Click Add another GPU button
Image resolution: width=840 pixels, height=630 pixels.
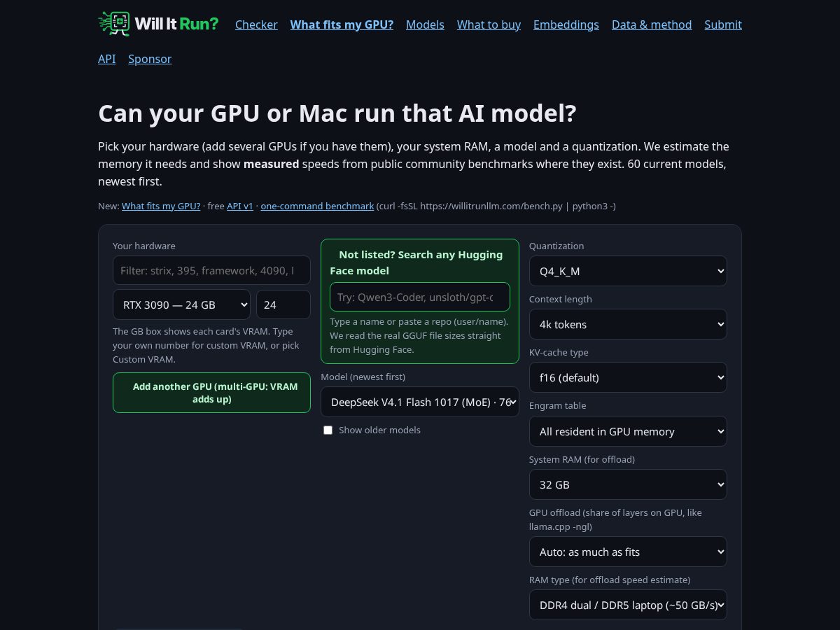(211, 393)
